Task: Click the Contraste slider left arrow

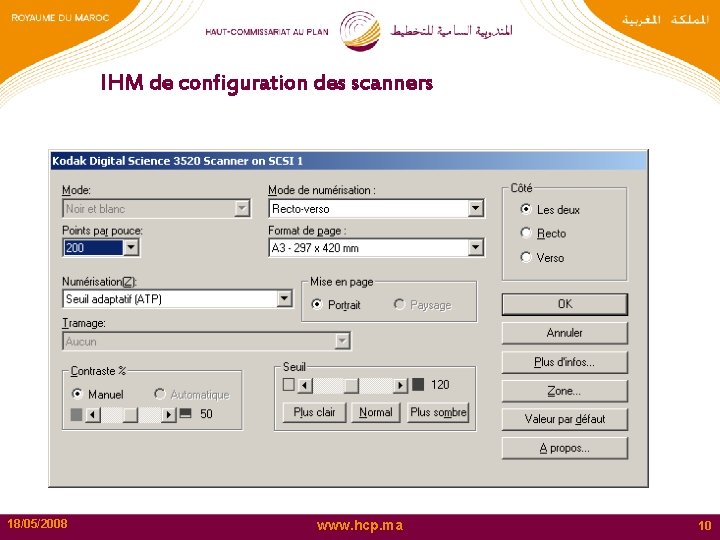Action: 93,415
